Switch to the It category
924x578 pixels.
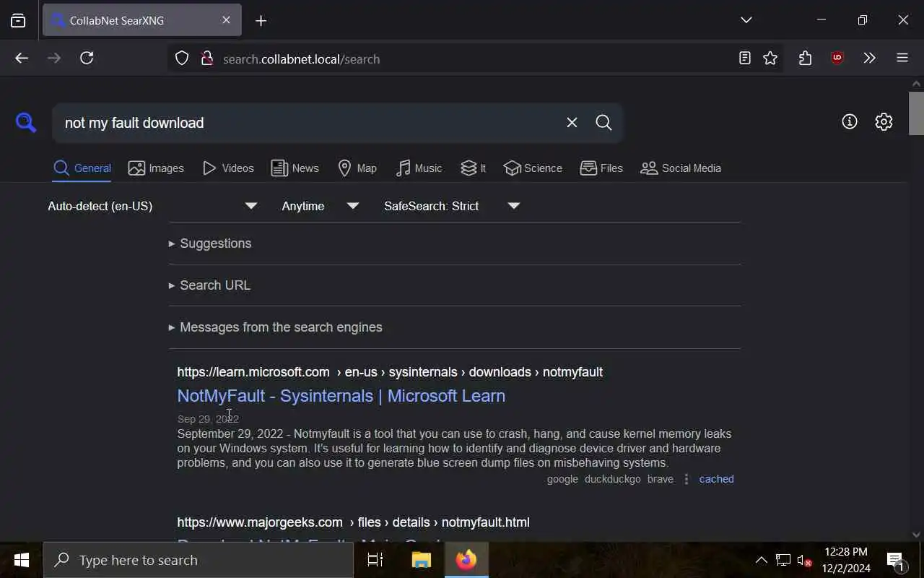tap(473, 168)
